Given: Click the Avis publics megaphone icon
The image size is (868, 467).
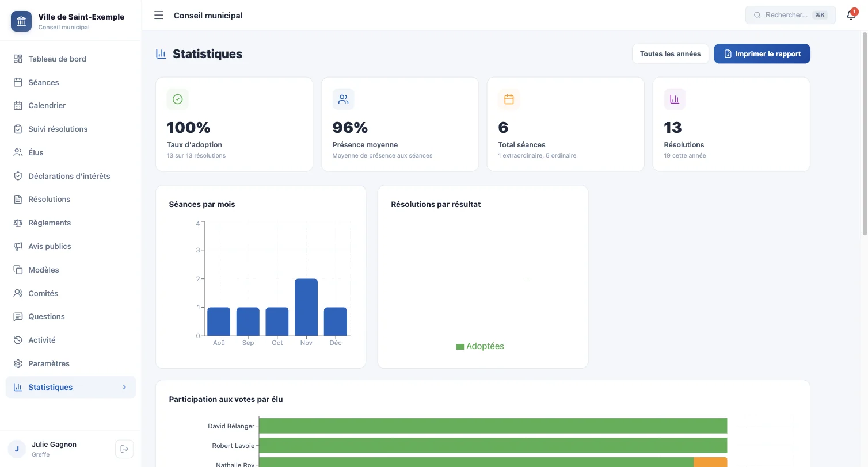Looking at the screenshot, I should tap(18, 246).
